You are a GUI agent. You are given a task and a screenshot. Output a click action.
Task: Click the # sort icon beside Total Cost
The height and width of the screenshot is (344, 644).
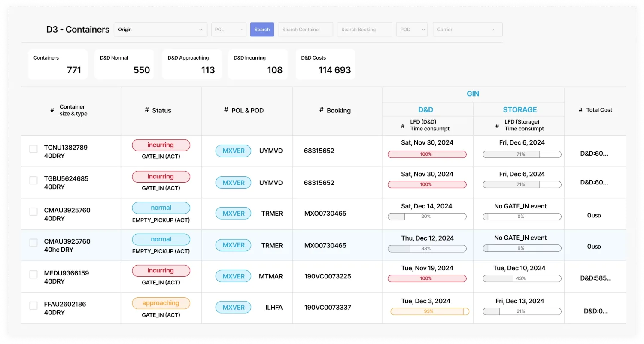click(x=581, y=110)
